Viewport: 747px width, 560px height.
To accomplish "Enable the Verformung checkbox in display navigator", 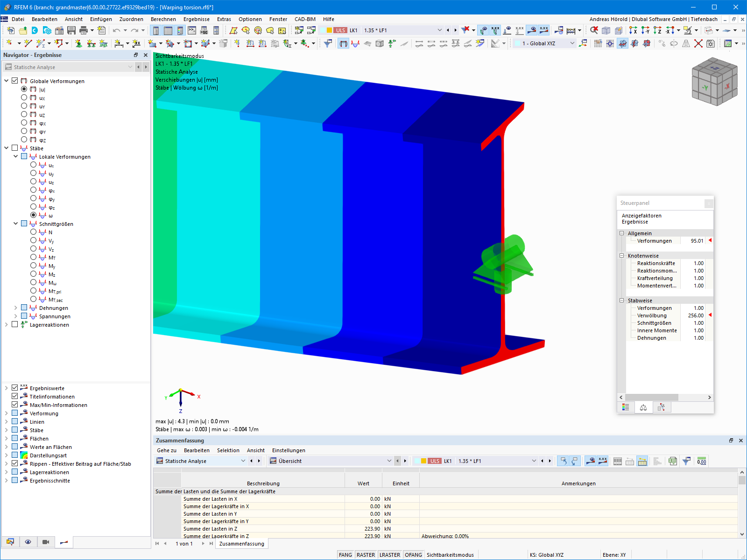I will tap(15, 413).
